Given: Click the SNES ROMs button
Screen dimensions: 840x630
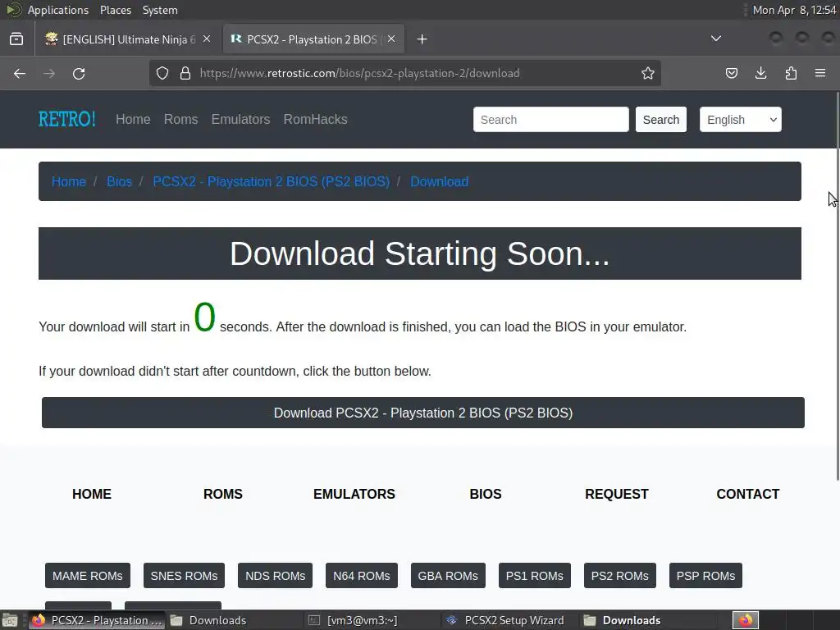Looking at the screenshot, I should [x=184, y=575].
